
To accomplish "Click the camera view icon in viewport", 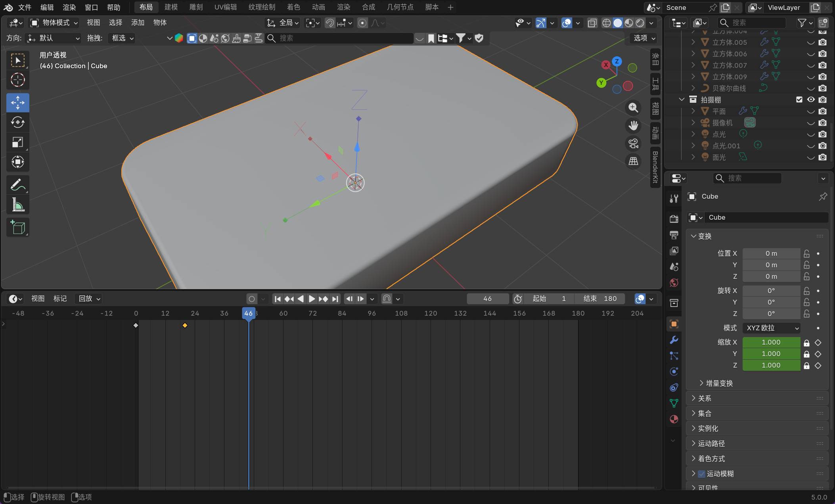I will [x=633, y=144].
